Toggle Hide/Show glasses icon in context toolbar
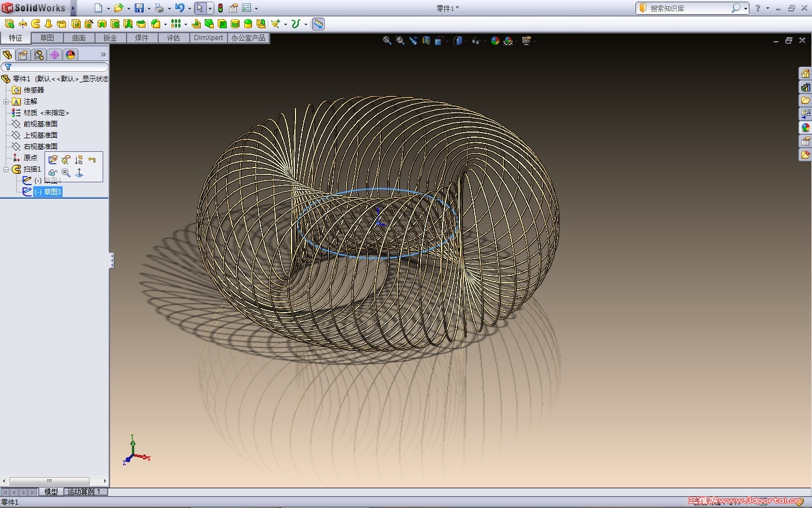Image resolution: width=812 pixels, height=508 pixels. 53,173
